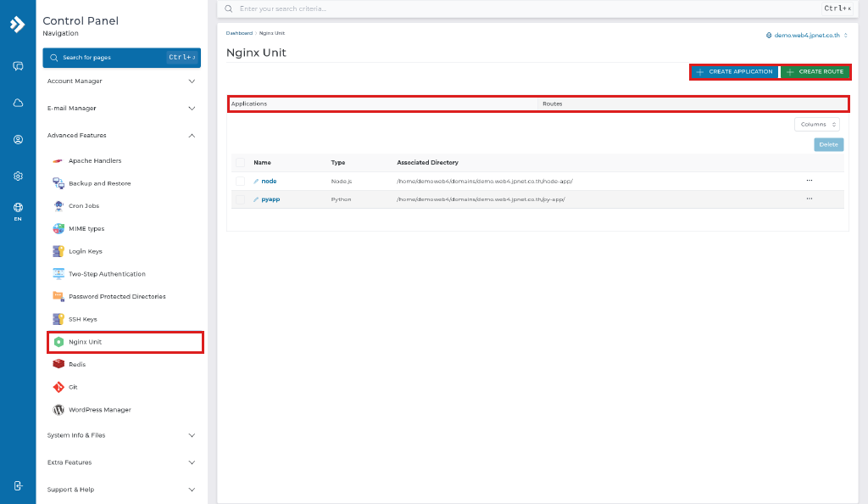This screenshot has width=868, height=504.
Task: Open Redis menu item
Action: (77, 365)
